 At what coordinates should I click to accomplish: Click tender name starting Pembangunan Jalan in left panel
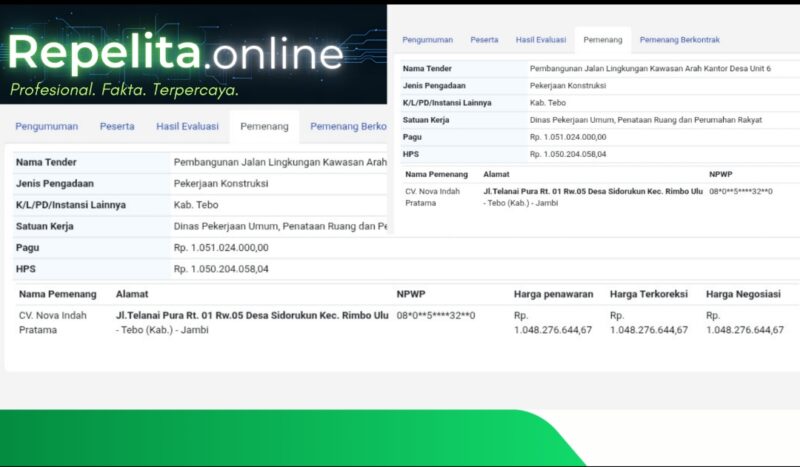point(280,162)
